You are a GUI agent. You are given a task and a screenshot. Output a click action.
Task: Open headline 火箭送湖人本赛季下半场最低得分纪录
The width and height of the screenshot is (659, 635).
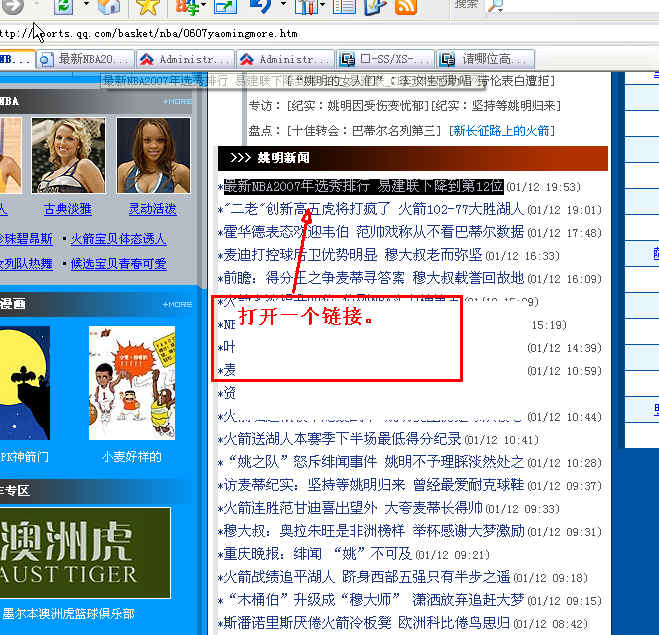pos(342,439)
